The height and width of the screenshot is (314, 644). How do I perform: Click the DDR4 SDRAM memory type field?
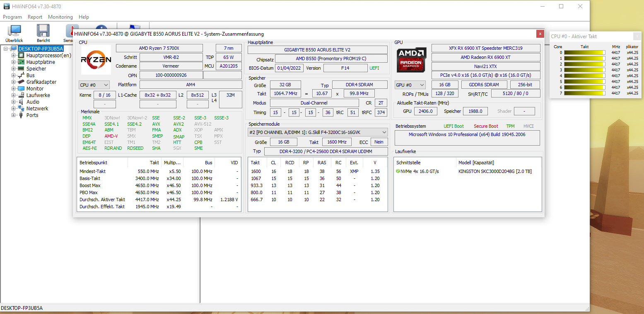pos(359,85)
